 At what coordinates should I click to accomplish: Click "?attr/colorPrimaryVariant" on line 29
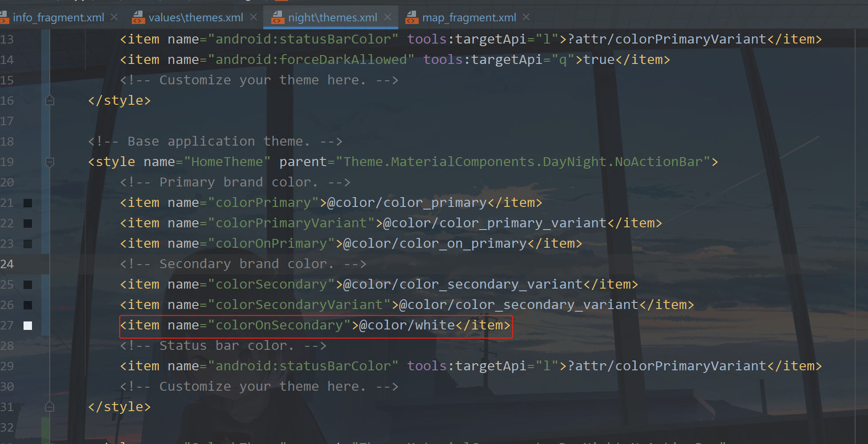tap(667, 366)
